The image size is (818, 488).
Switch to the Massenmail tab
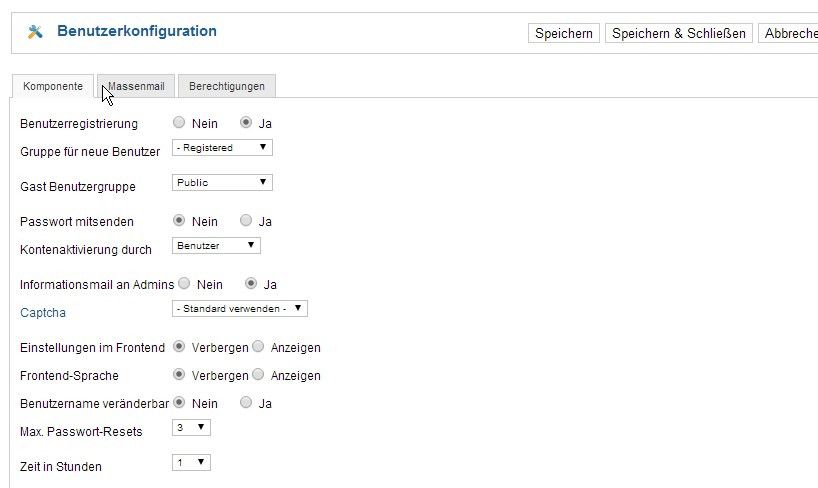(136, 86)
